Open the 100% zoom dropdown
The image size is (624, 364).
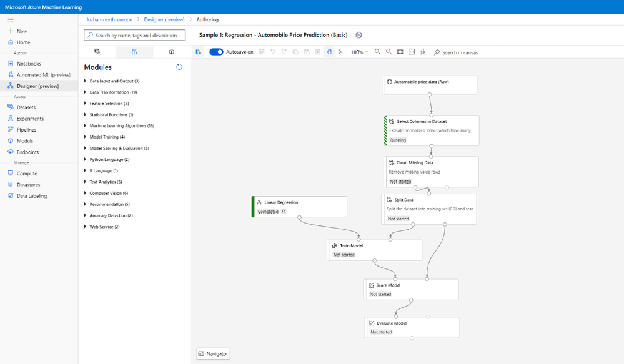coord(360,52)
